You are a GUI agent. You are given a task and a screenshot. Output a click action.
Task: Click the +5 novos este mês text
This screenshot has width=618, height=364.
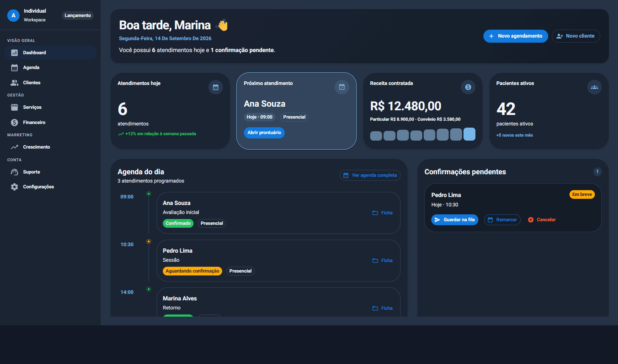pyautogui.click(x=515, y=135)
